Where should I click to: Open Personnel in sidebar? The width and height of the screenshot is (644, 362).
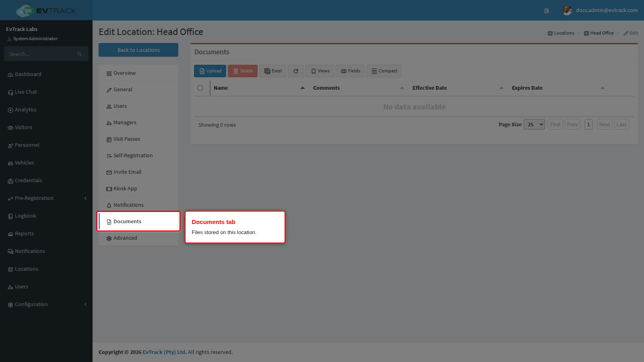click(46, 145)
